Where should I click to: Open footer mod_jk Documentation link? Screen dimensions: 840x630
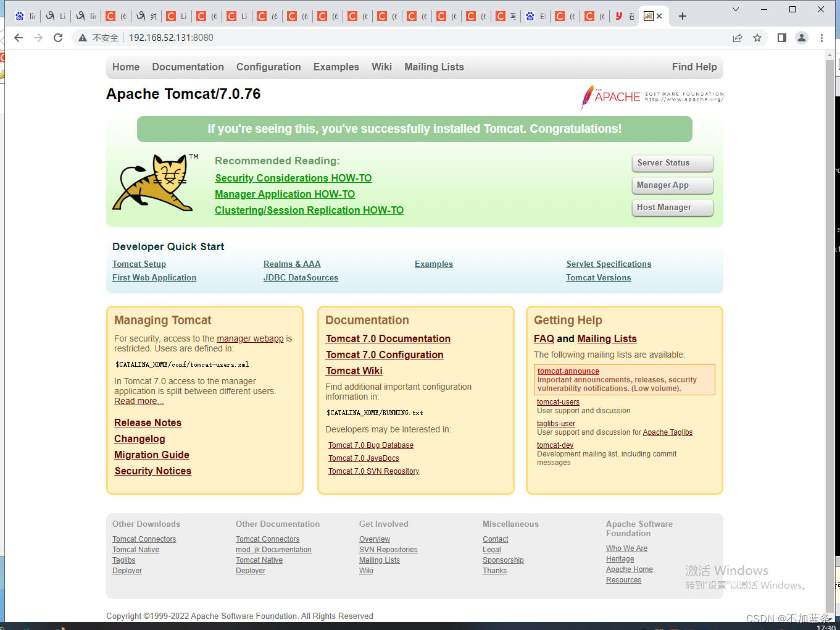click(273, 550)
